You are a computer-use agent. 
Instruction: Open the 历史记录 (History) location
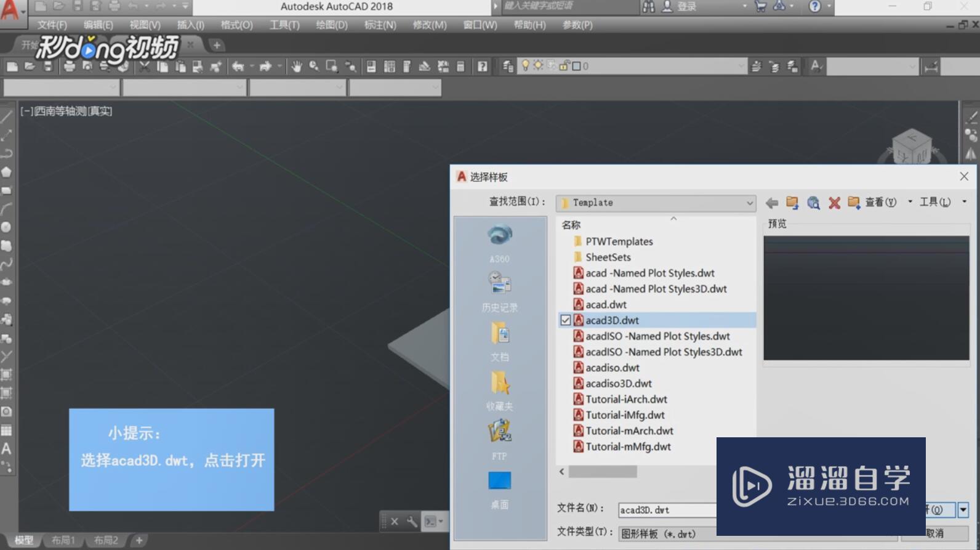click(499, 292)
